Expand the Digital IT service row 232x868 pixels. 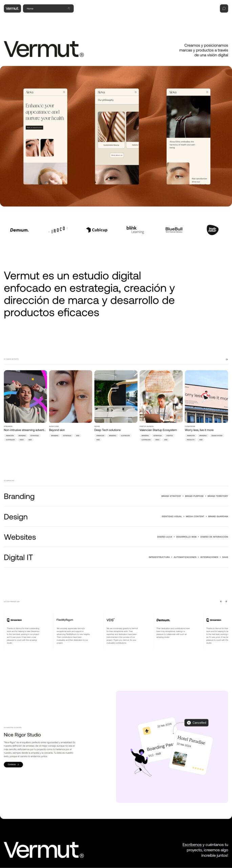116,557
